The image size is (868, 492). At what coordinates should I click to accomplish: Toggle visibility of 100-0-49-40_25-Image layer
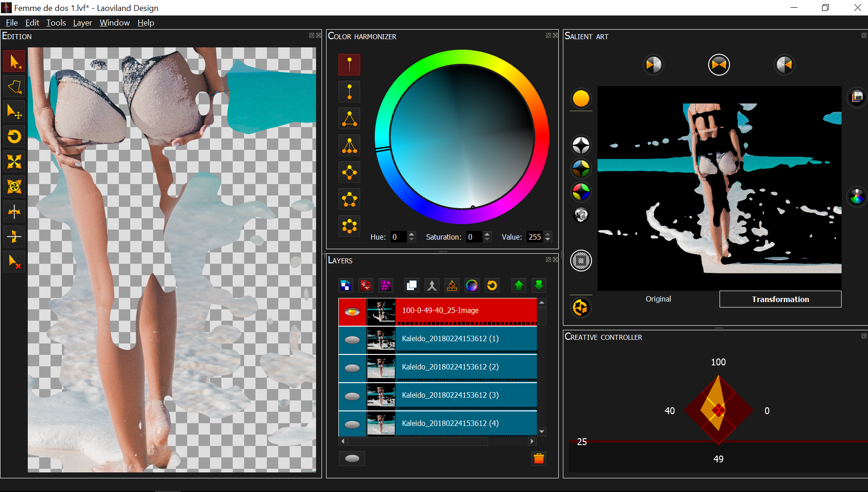352,312
